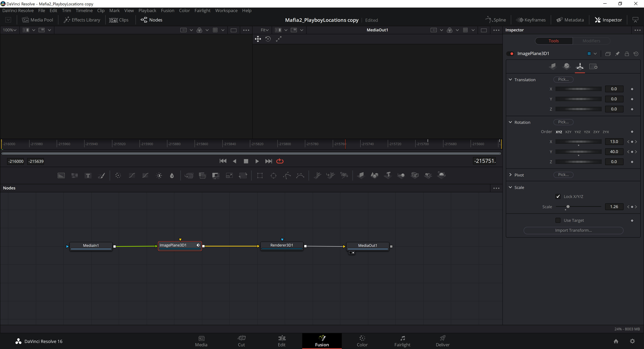Collapse the Translation section
644x349 pixels.
tap(510, 80)
